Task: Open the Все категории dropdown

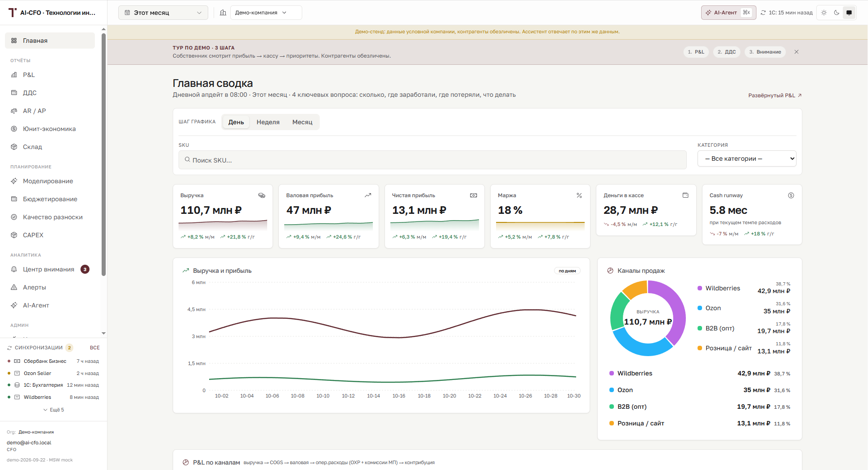Action: pyautogui.click(x=747, y=158)
